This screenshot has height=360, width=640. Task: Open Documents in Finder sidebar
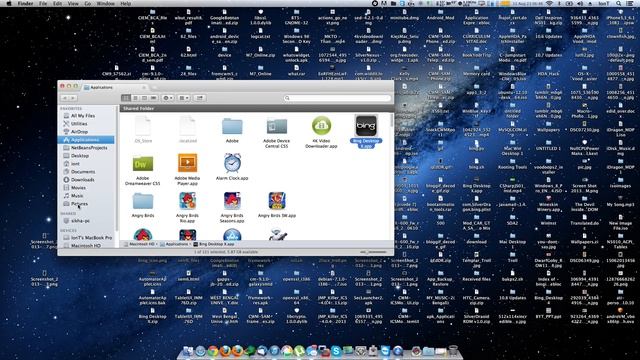[83, 172]
